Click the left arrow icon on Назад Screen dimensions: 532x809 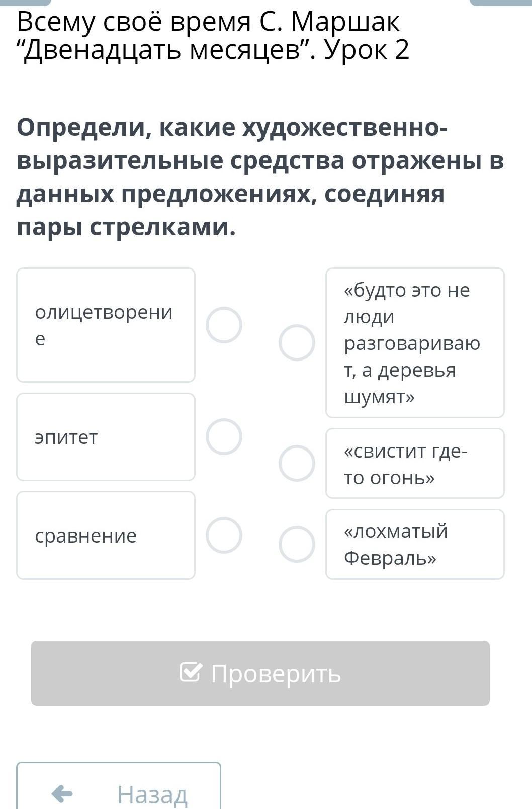[62, 794]
